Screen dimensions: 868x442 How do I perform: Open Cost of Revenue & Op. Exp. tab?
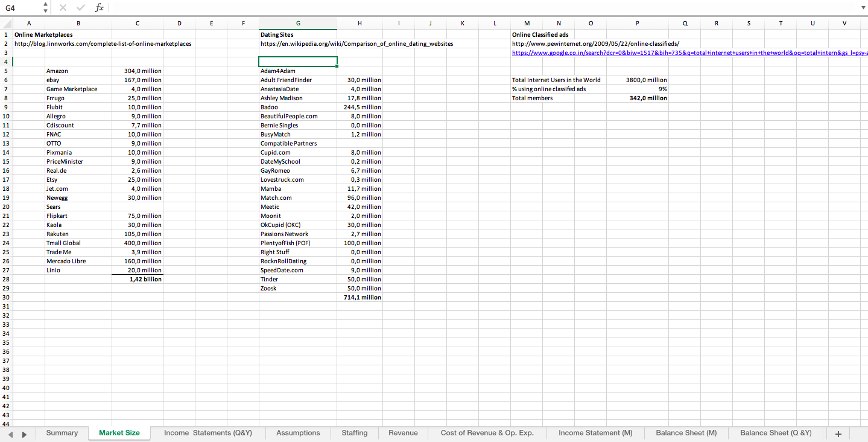pyautogui.click(x=487, y=433)
